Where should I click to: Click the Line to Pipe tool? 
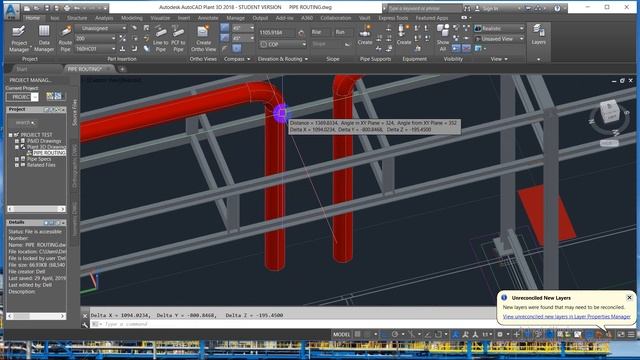point(160,38)
